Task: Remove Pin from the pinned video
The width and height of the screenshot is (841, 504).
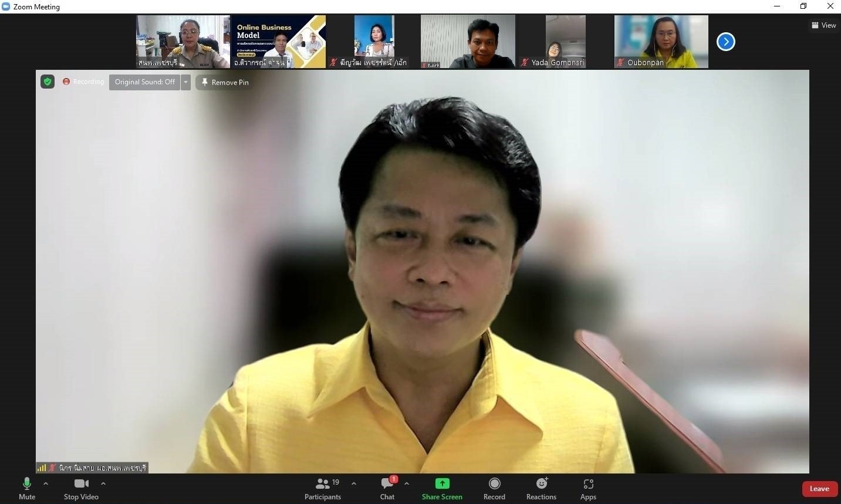Action: pos(225,82)
